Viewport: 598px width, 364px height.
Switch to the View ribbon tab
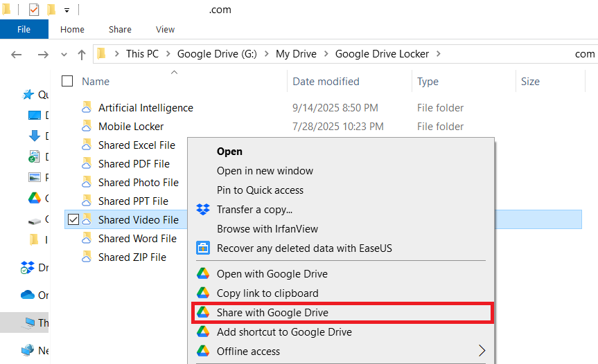[165, 29]
